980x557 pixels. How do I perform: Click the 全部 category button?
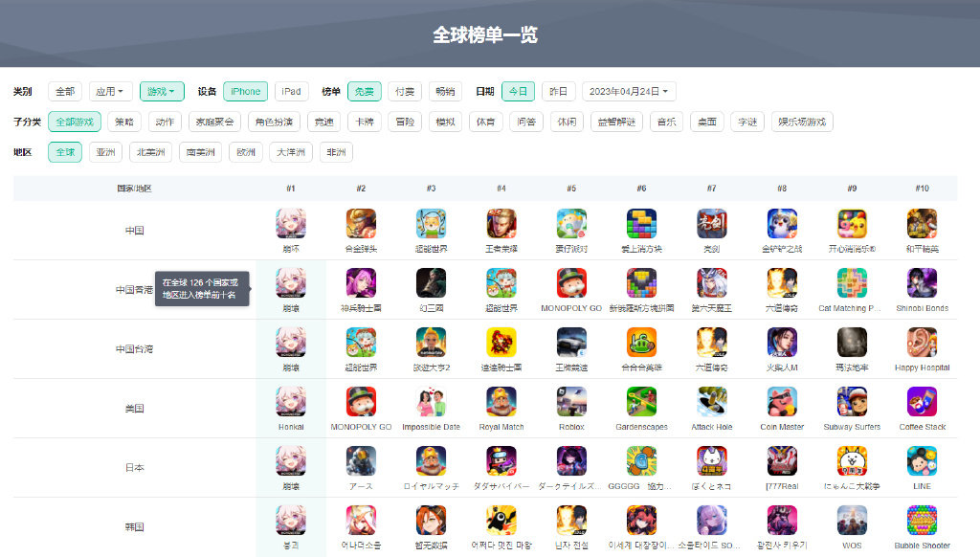pyautogui.click(x=65, y=92)
